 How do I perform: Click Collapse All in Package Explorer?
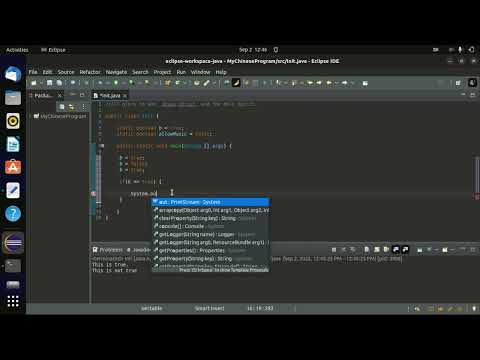(62, 107)
